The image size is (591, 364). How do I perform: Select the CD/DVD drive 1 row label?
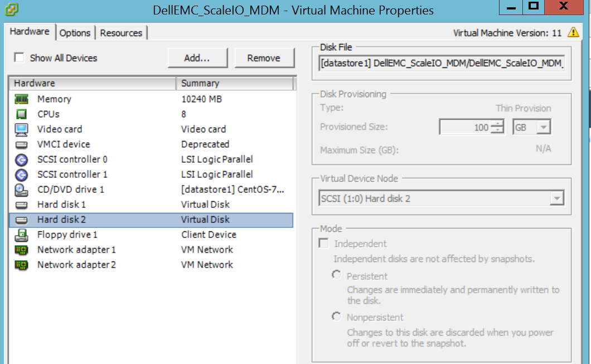[x=70, y=190]
